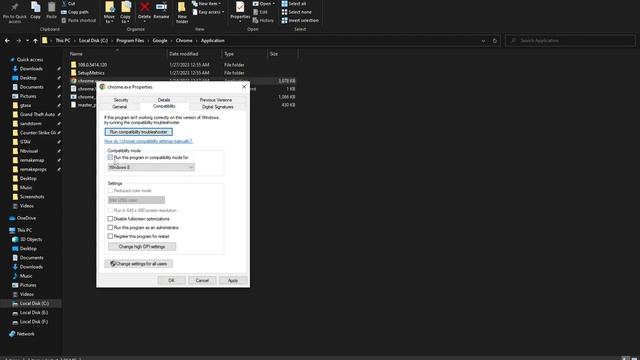The image size is (640, 360).
Task: Click the Edit command in Open group
Action: pyautogui.click(x=260, y=12)
